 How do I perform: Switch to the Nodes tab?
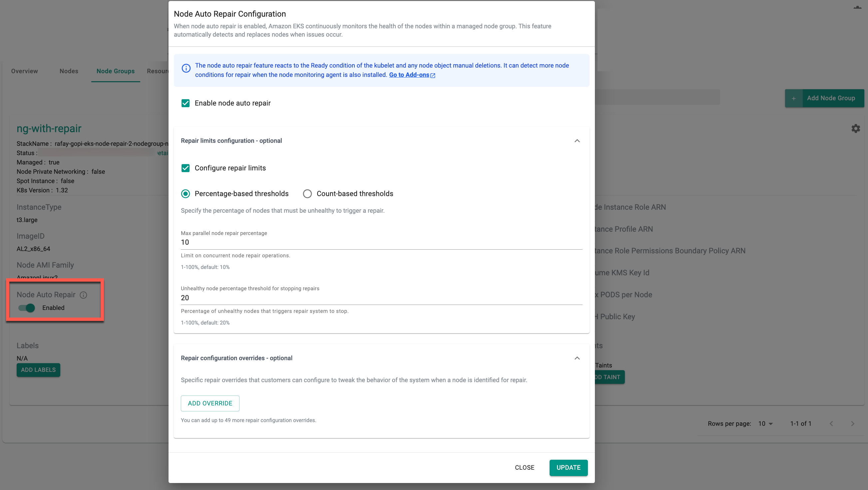(x=69, y=71)
